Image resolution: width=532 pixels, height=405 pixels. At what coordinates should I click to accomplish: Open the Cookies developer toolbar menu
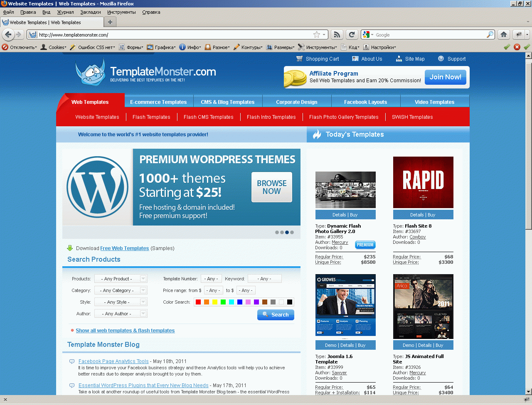tap(53, 47)
